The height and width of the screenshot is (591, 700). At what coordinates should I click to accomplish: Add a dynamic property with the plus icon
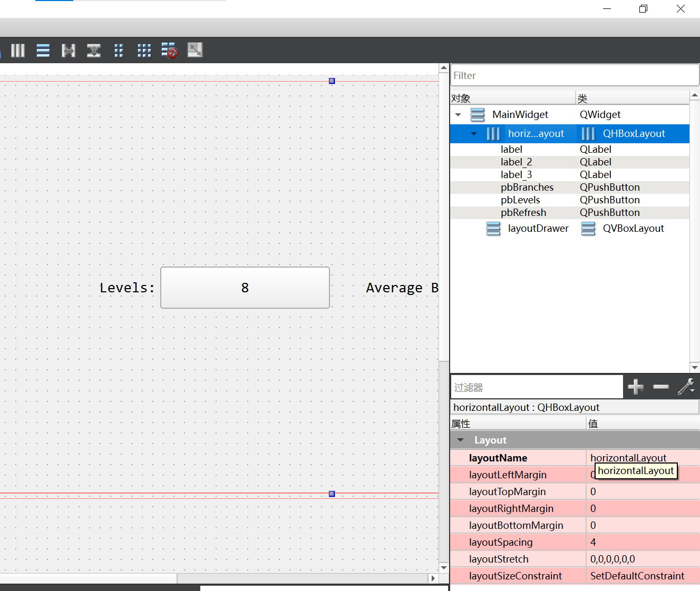tap(636, 387)
